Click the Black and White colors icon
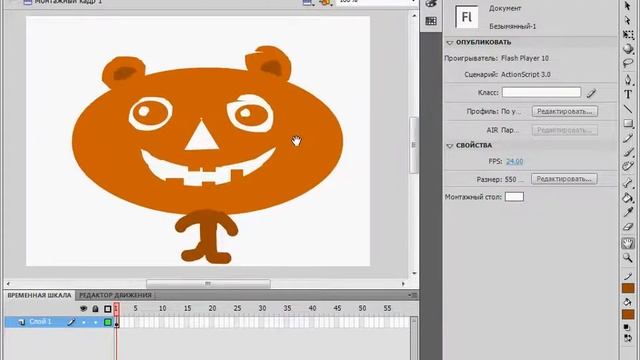 point(628,327)
